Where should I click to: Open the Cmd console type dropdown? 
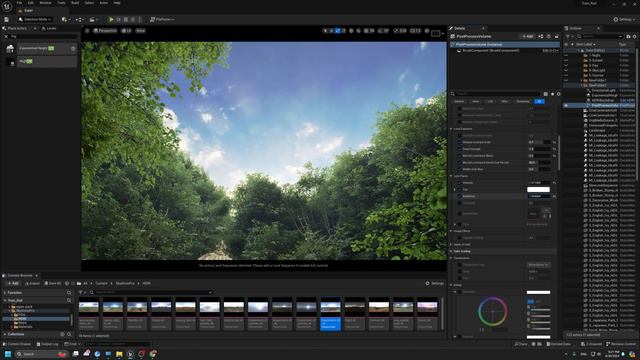pos(73,344)
